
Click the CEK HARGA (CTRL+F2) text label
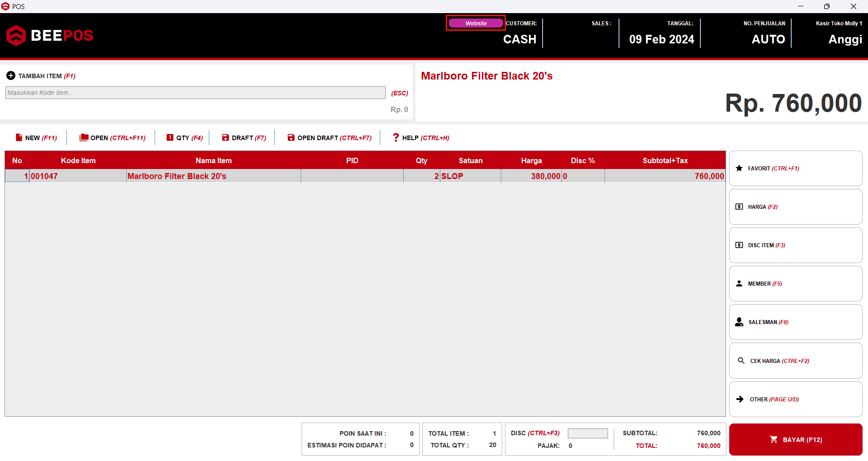coord(780,361)
